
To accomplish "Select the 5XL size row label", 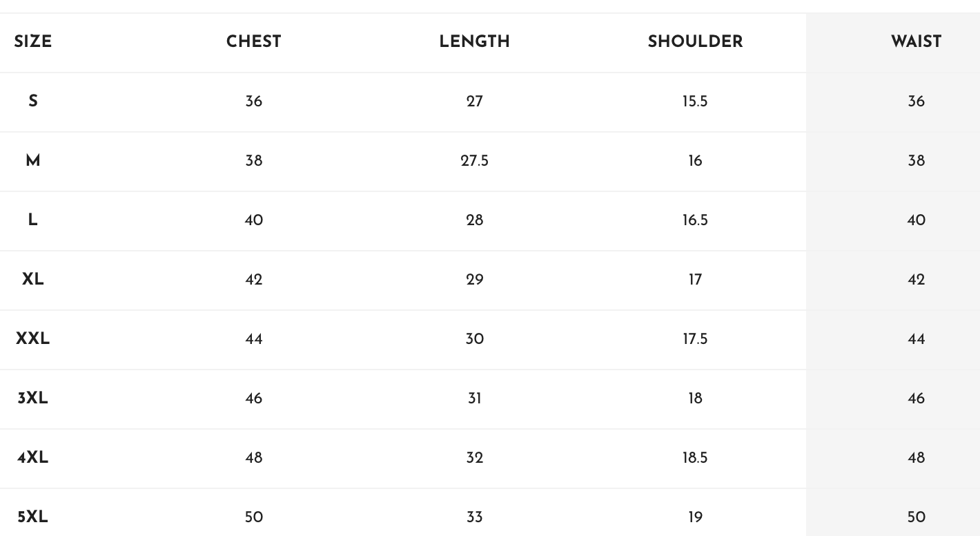I will [32, 517].
